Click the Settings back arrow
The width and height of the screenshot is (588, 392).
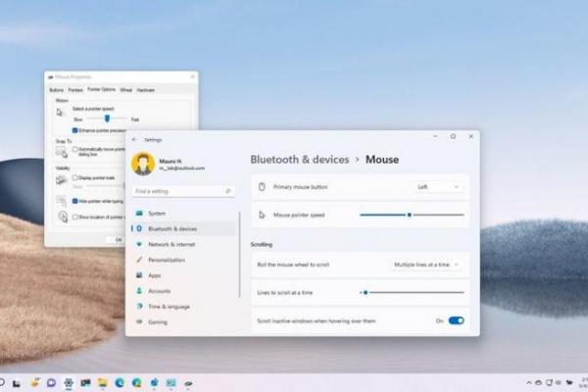tap(134, 139)
